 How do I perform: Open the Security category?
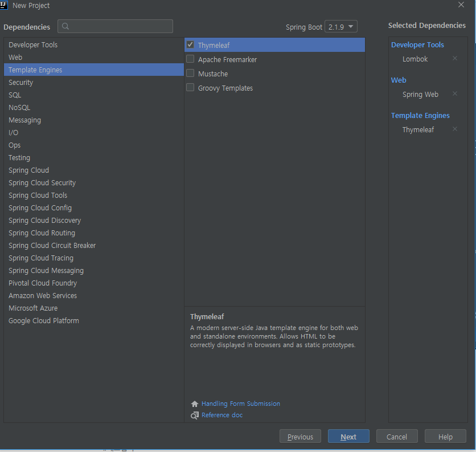(94, 83)
